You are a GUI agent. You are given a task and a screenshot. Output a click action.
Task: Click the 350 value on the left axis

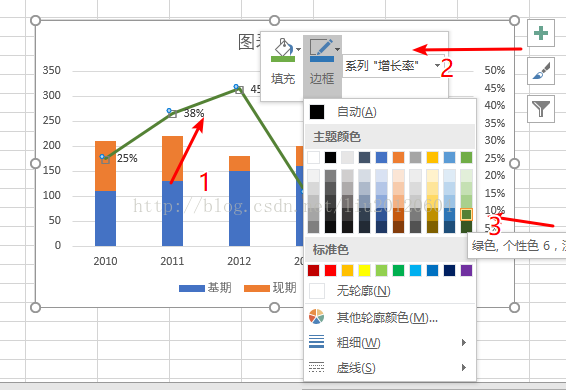click(x=52, y=70)
